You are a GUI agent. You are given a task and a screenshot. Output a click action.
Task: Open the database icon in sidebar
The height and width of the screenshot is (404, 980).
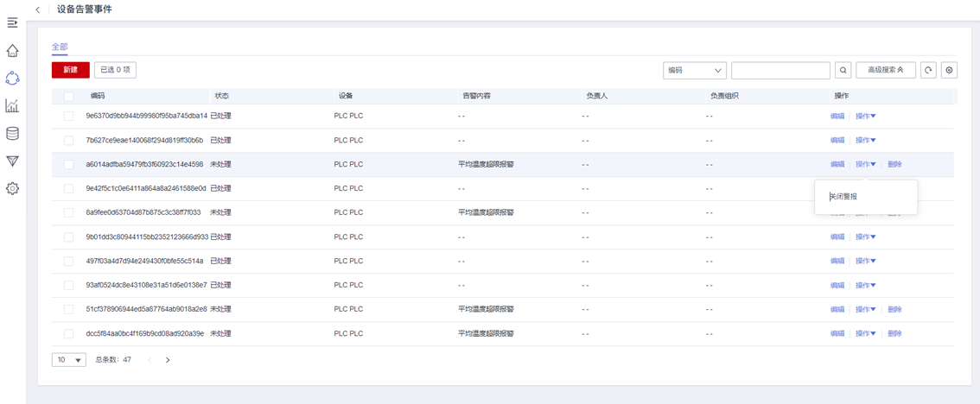12,134
